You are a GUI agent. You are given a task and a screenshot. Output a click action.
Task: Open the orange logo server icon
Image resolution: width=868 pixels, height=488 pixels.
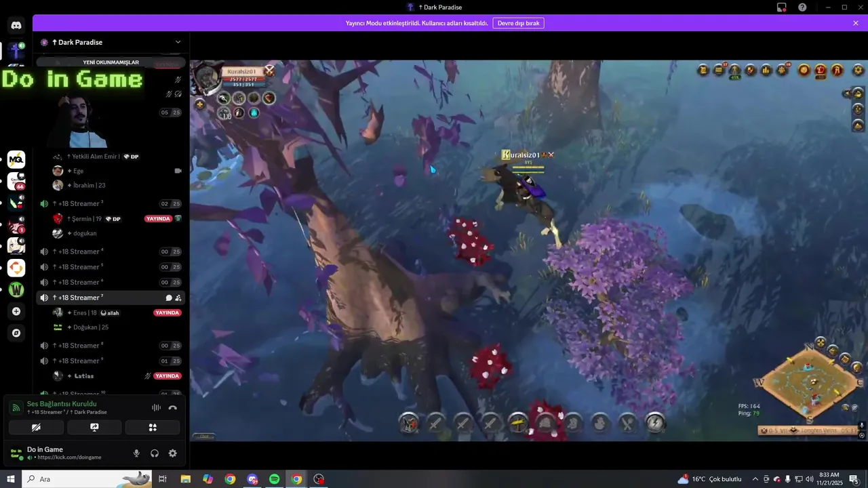tap(16, 268)
